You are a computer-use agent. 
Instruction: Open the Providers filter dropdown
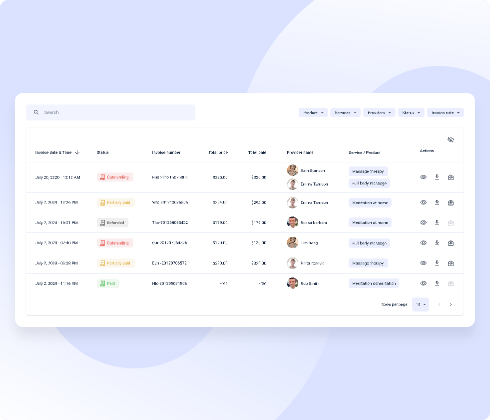[379, 113]
